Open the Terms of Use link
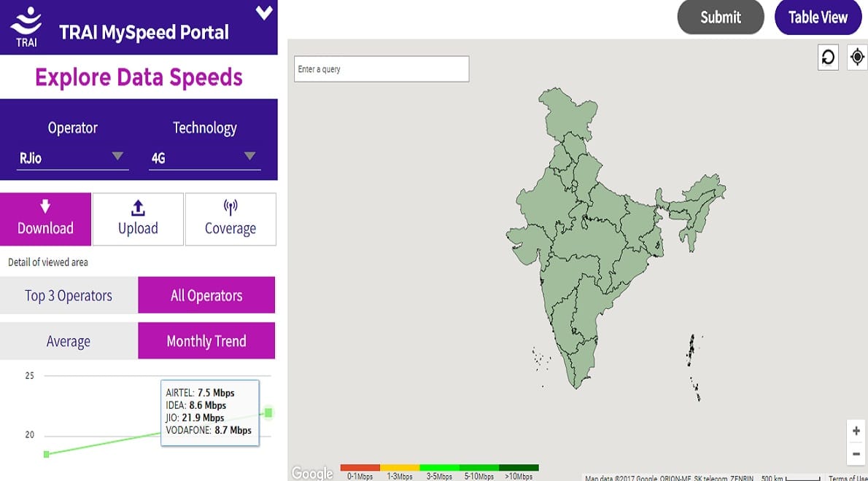Screen dimensions: 868x481 848,477
